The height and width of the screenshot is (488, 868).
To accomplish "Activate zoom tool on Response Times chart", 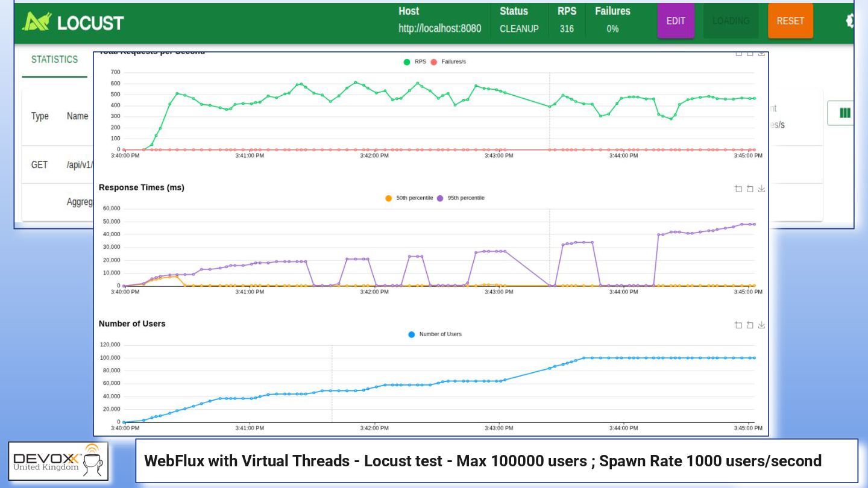I will coord(738,189).
